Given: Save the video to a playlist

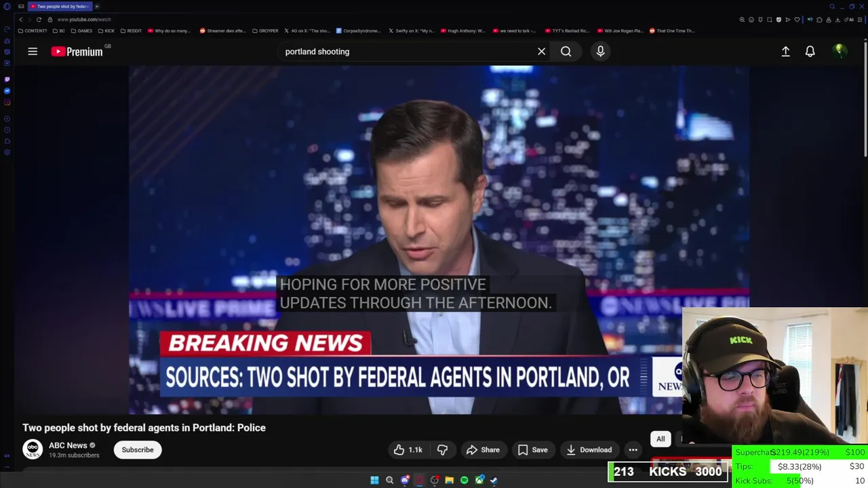Looking at the screenshot, I should point(532,449).
